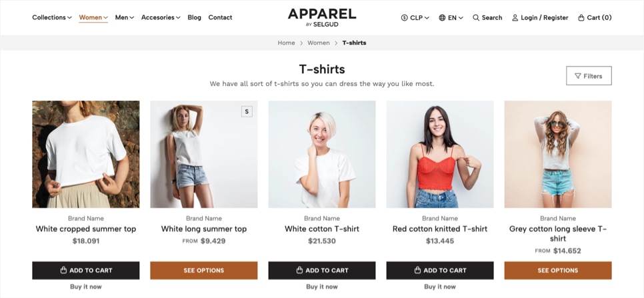Open the Search magnifier icon
The image size is (644, 298).
(476, 17)
